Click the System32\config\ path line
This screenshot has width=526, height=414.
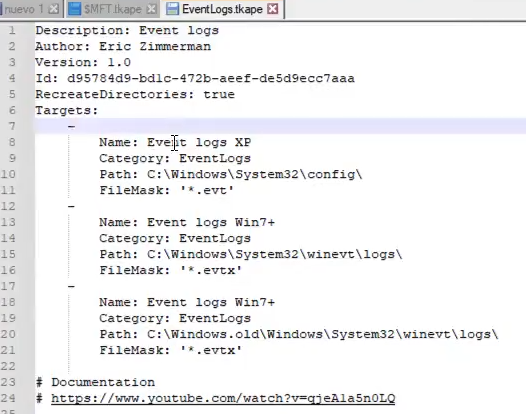pyautogui.click(x=231, y=174)
